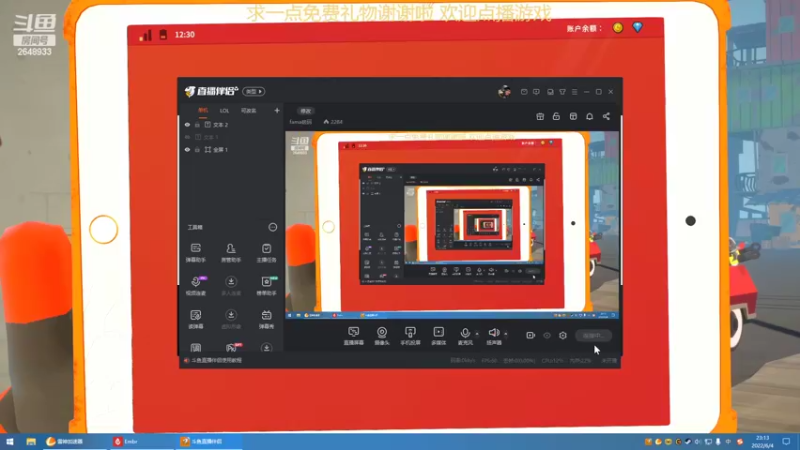Collapse toolbox with circular button

click(x=272, y=227)
